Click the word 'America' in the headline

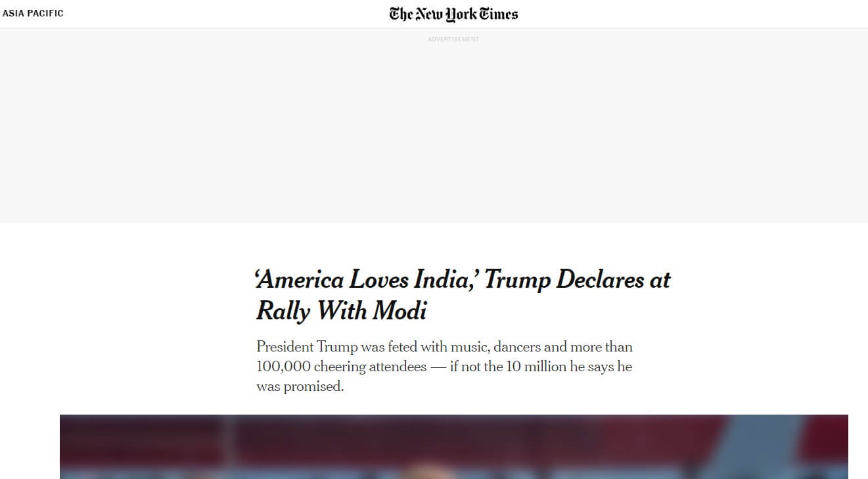(x=300, y=281)
